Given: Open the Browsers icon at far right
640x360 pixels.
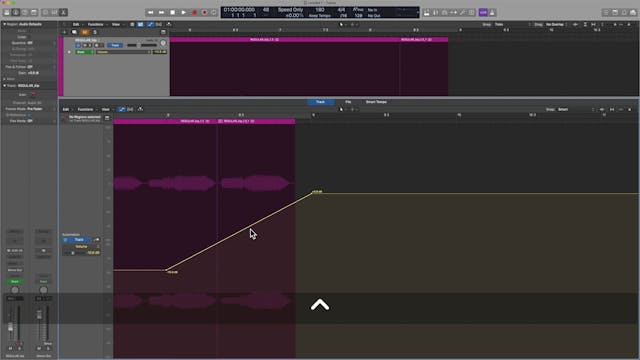Looking at the screenshot, I should pos(633,13).
